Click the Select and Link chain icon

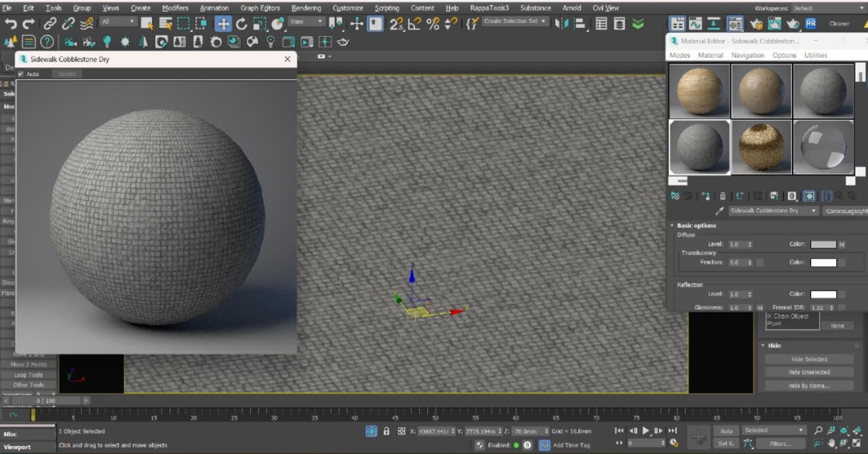coord(50,24)
